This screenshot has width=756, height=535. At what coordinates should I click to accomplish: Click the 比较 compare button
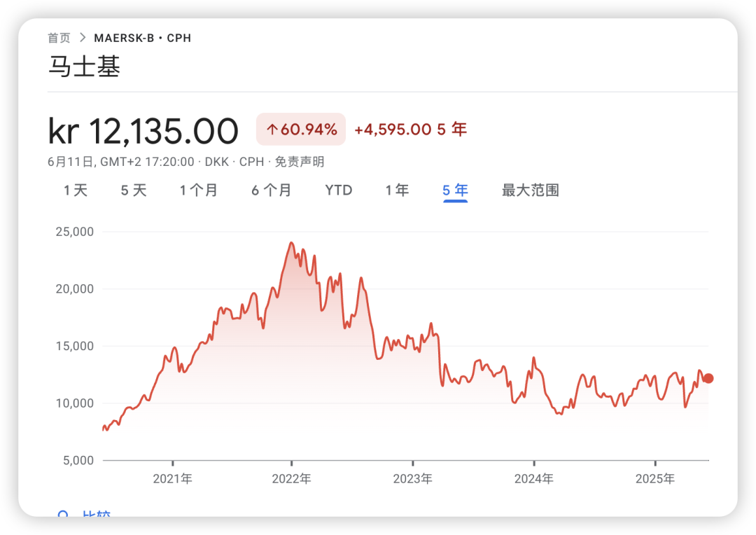(x=96, y=515)
